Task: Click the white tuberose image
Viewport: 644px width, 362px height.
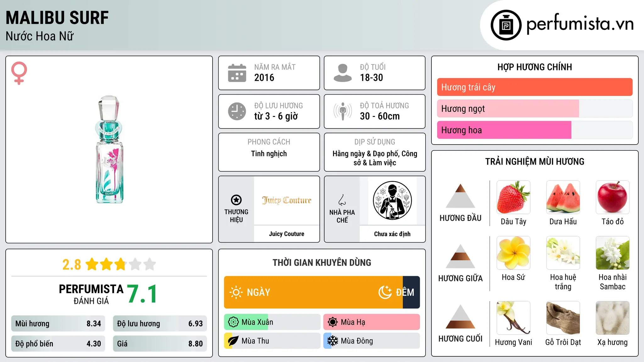Action: pyautogui.click(x=563, y=253)
